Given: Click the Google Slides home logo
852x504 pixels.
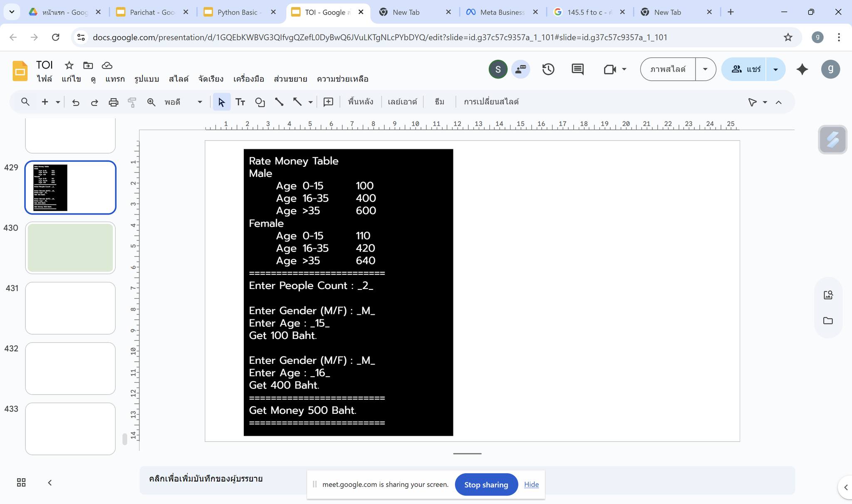Looking at the screenshot, I should point(20,71).
